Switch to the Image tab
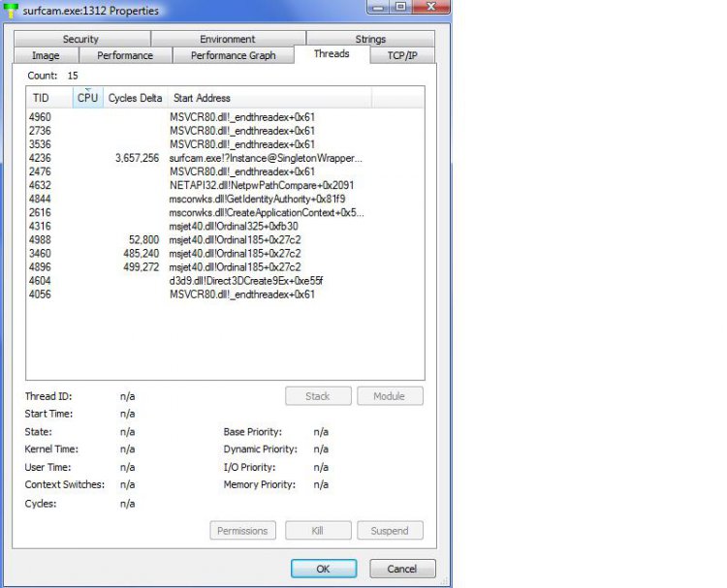The width and height of the screenshot is (727, 588). pyautogui.click(x=46, y=55)
